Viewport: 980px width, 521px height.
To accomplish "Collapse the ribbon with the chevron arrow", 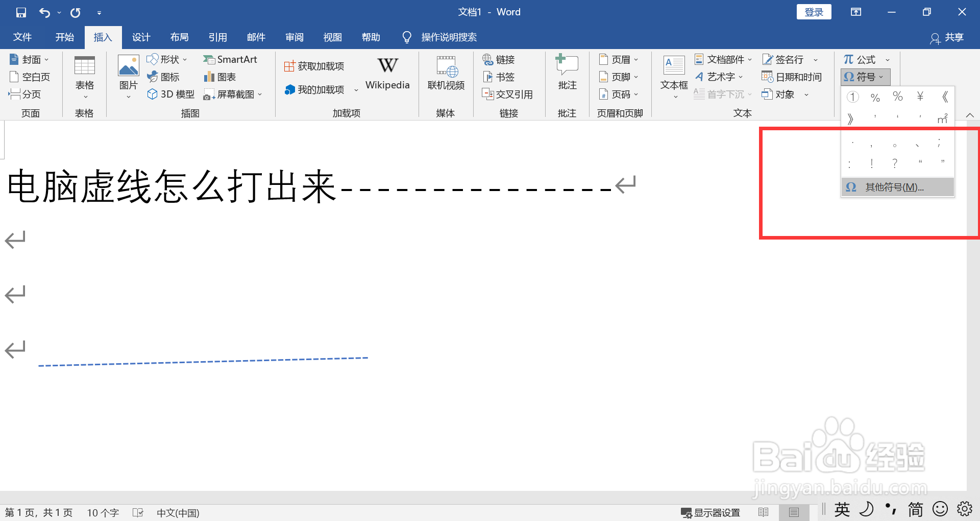I will click(969, 115).
